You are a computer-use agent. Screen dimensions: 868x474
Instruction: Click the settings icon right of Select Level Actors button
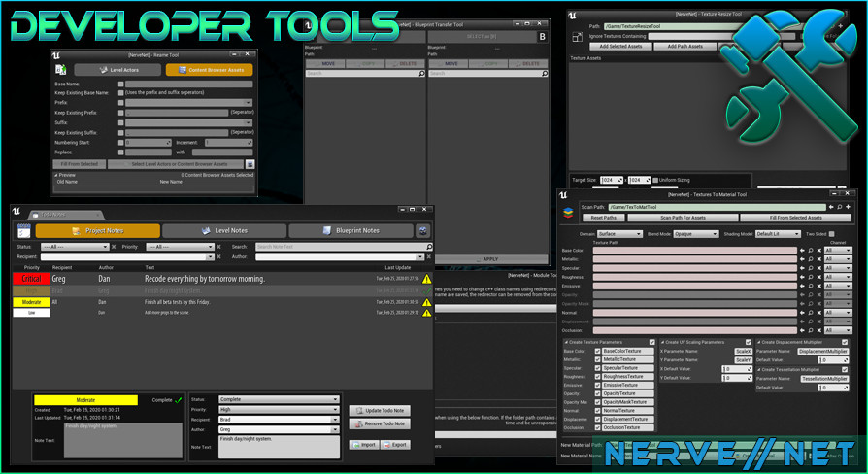(x=250, y=164)
